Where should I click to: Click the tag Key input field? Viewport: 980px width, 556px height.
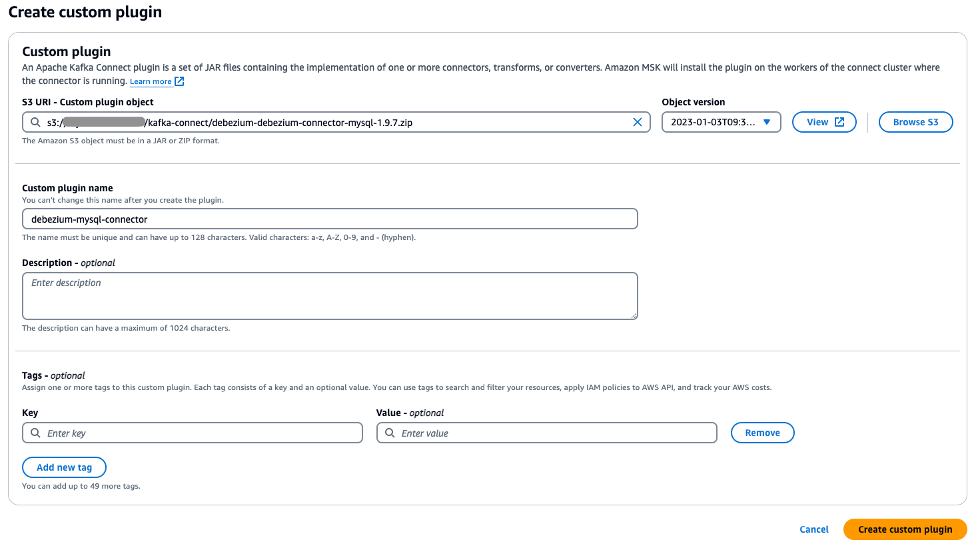tap(192, 433)
